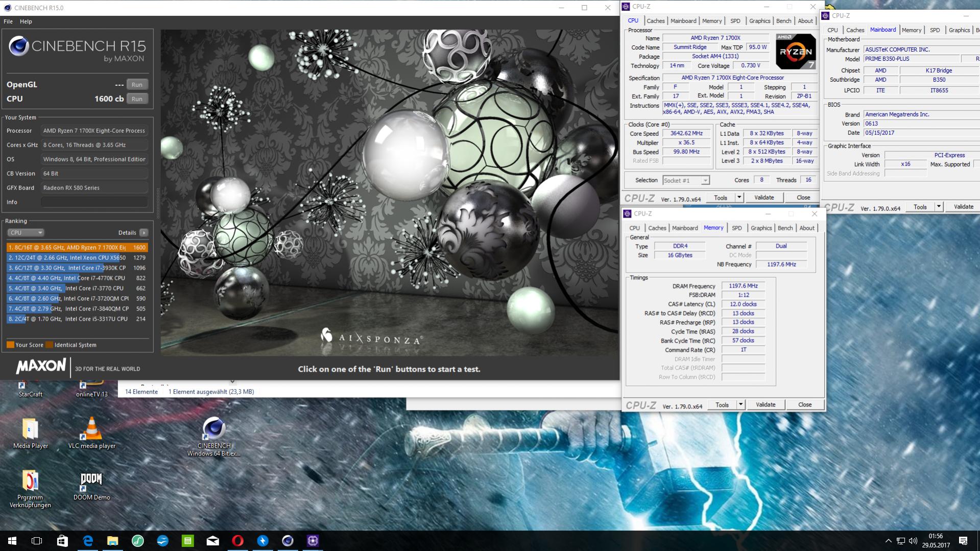The width and height of the screenshot is (980, 551).
Task: Switch to Cinebench taskbar icon
Action: pos(288,541)
